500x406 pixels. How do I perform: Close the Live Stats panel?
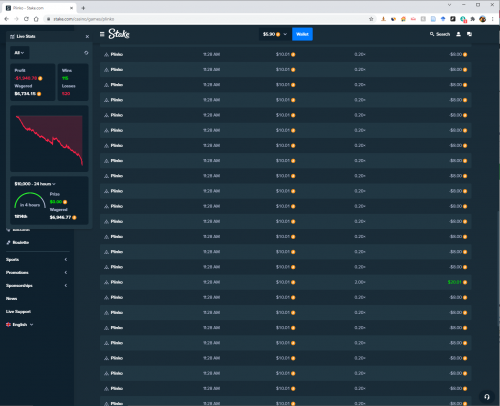coord(87,36)
